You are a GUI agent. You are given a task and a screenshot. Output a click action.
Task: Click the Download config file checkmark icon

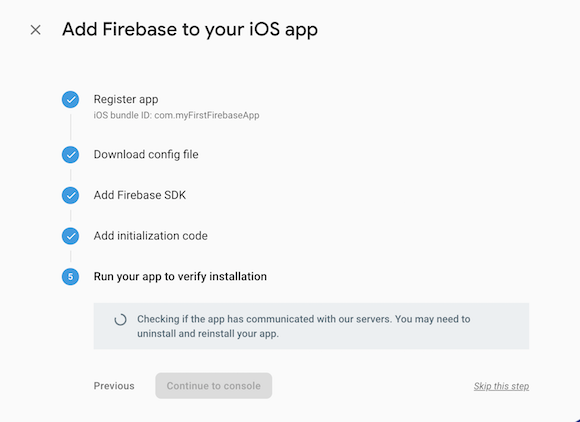70,155
